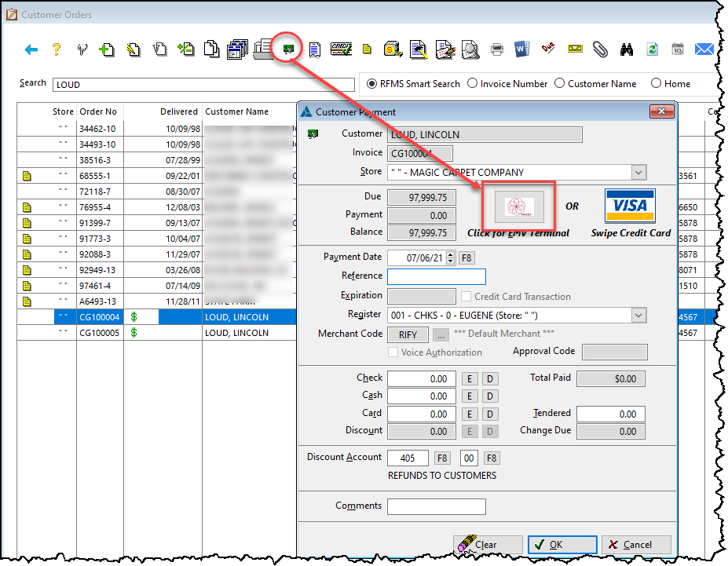Click the Payment Date spinner arrows
This screenshot has width=728, height=566.
(450, 257)
